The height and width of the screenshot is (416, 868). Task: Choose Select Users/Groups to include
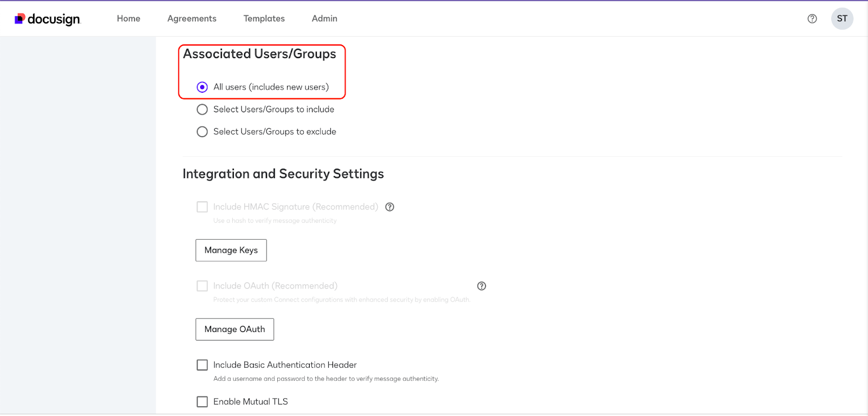(x=202, y=110)
